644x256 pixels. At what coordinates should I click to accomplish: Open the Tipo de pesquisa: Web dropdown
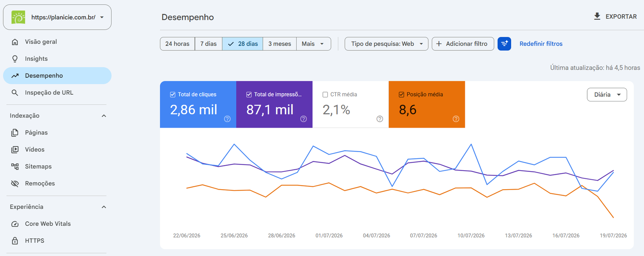[386, 44]
